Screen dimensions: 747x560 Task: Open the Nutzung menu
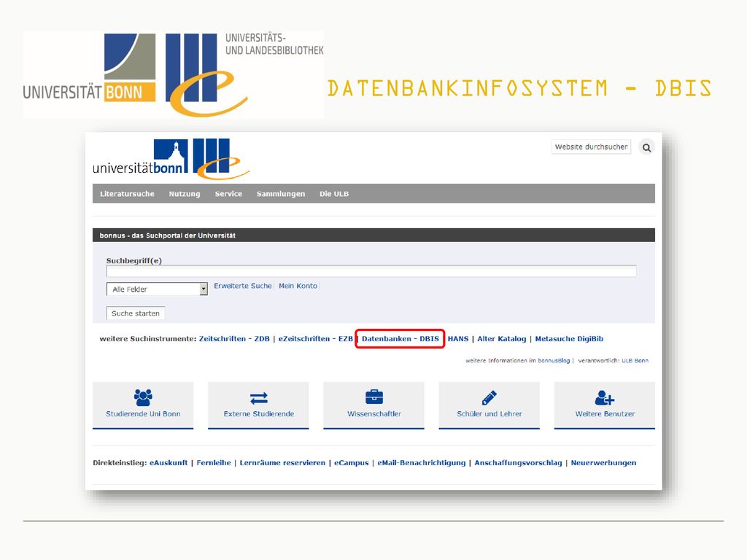(185, 194)
